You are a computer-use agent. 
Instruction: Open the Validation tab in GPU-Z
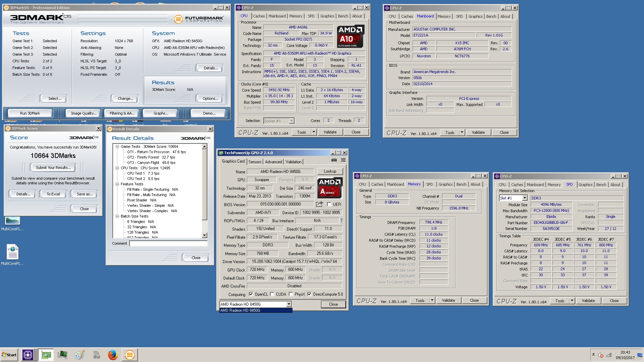click(293, 162)
